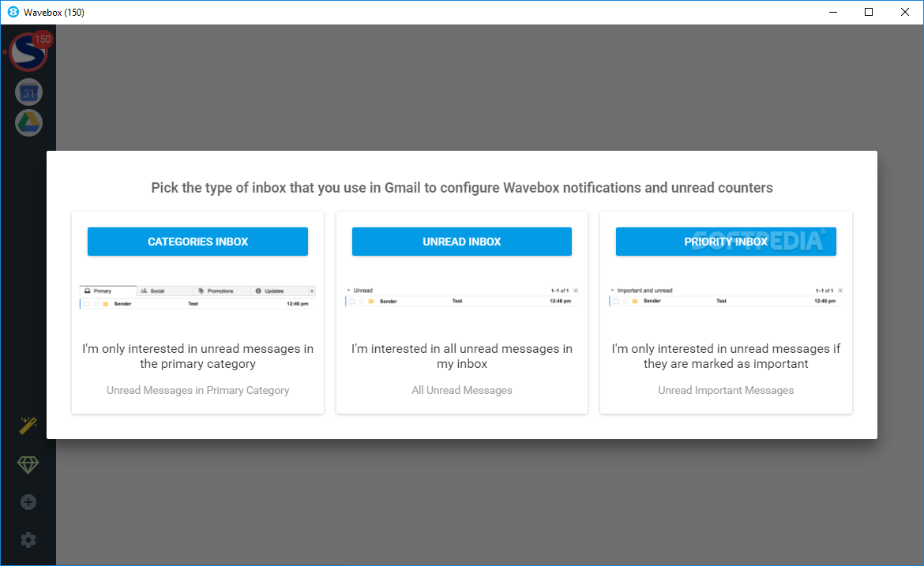Click the Wavebox logo in the title bar
This screenshot has height=566, width=924.
(13, 12)
